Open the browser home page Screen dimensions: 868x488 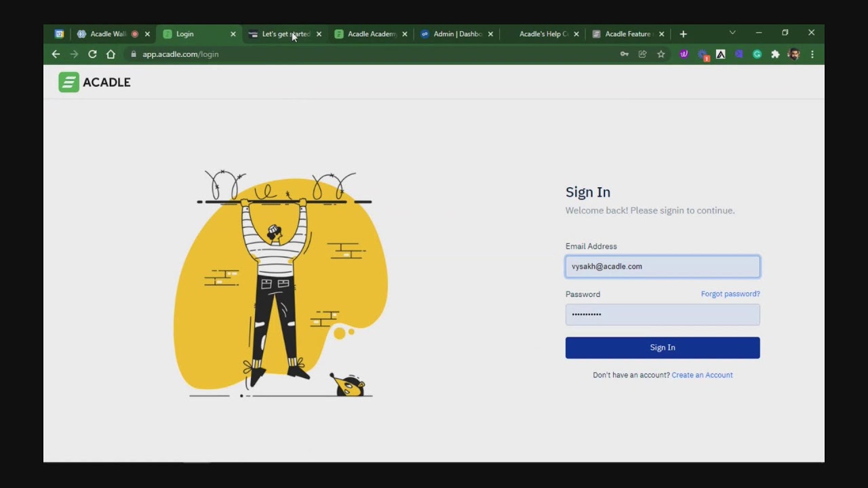(111, 54)
